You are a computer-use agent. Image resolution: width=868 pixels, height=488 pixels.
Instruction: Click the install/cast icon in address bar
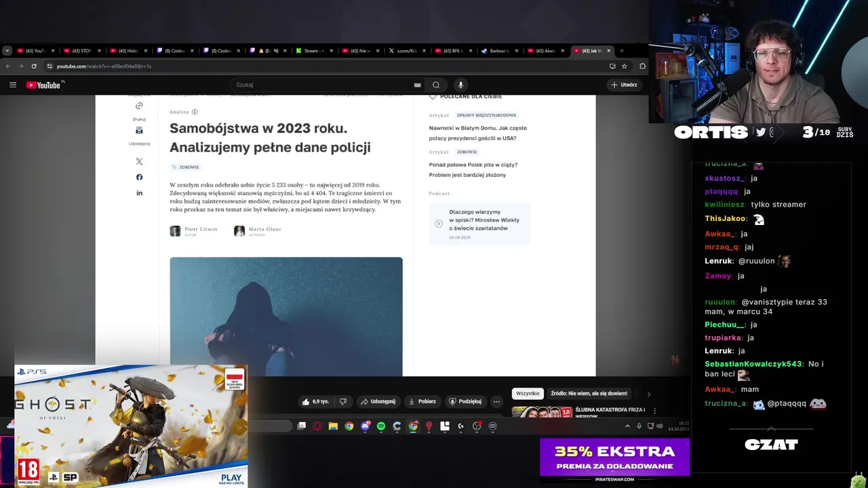(x=612, y=66)
